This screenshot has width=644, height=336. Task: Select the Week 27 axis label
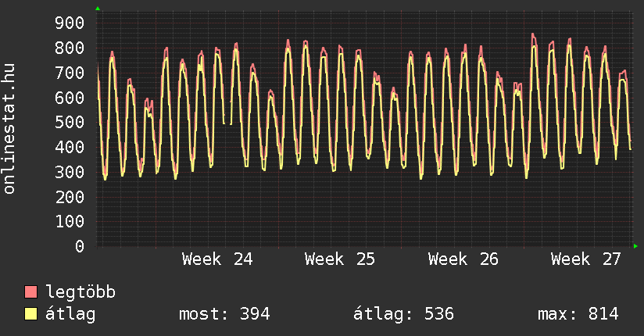(x=585, y=259)
